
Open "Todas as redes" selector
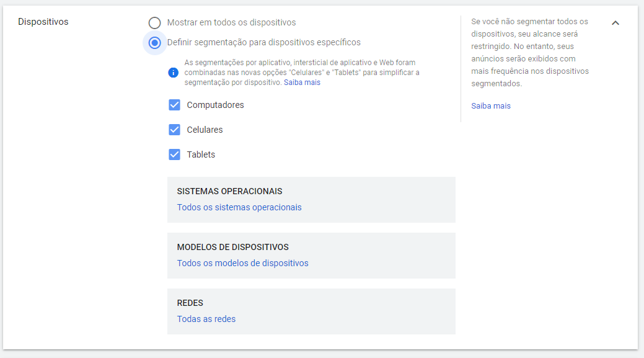pos(206,319)
